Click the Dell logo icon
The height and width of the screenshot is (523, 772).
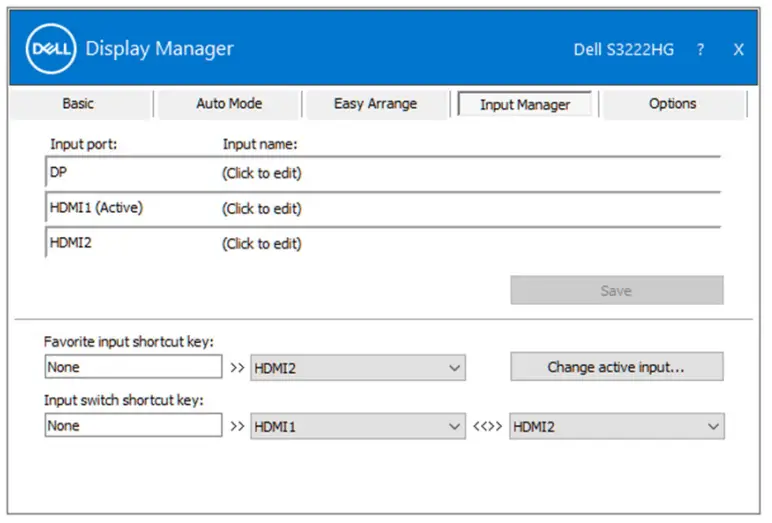(x=51, y=49)
